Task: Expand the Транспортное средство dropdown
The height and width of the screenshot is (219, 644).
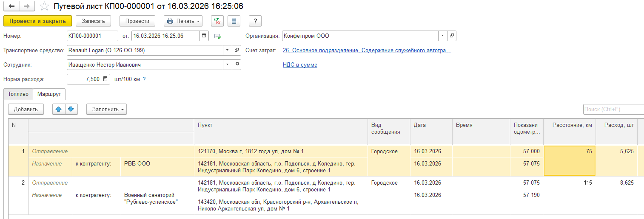Action: click(228, 51)
